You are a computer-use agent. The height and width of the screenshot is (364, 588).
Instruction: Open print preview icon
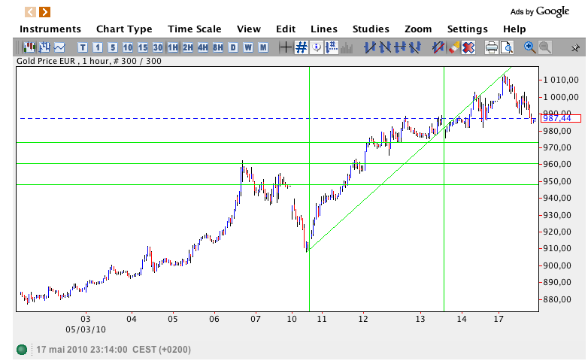[x=506, y=47]
